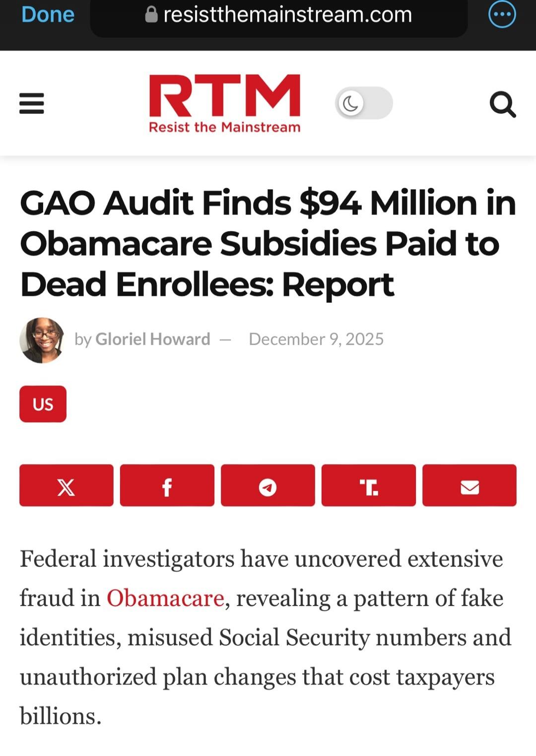536x756 pixels.
Task: Open browser options via ellipsis icon
Action: click(501, 14)
